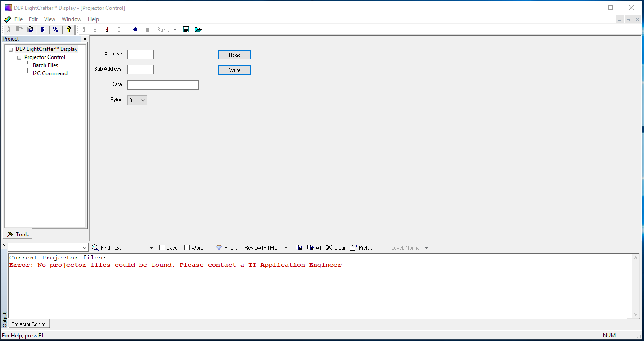The width and height of the screenshot is (644, 341).
Task: Open the Help icon with the question mark
Action: (68, 29)
